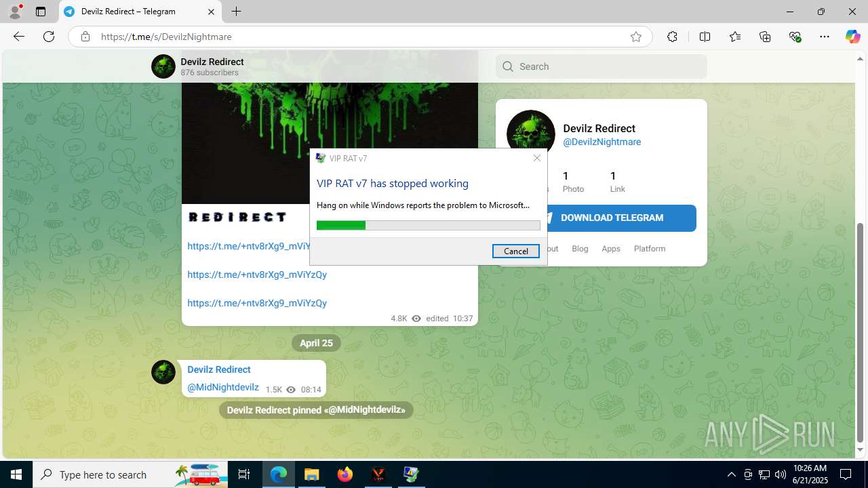Click the Telegram channel Search field

point(601,66)
